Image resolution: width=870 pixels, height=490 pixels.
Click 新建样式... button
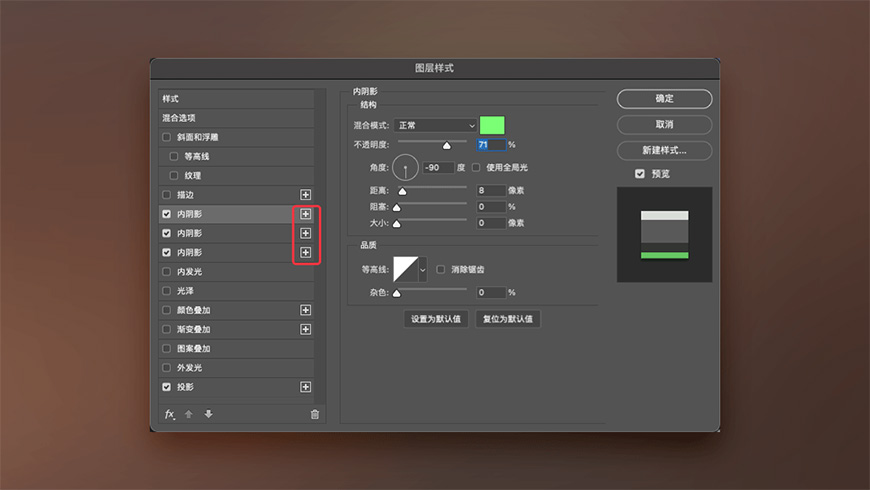[x=664, y=150]
